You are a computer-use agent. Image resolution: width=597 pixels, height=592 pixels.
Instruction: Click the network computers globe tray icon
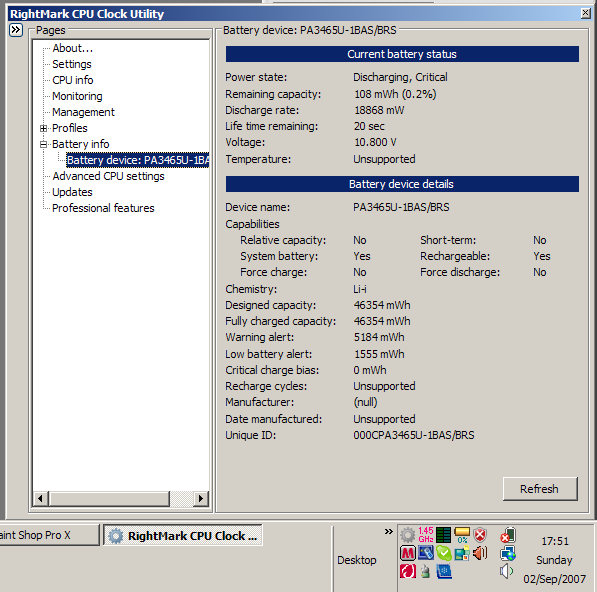click(508, 553)
